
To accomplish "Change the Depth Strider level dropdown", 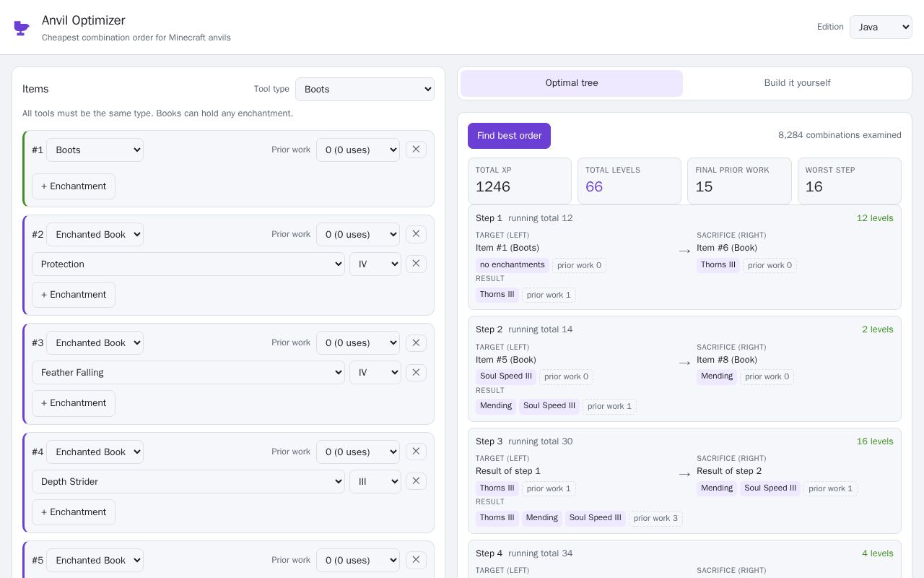I will [375, 481].
